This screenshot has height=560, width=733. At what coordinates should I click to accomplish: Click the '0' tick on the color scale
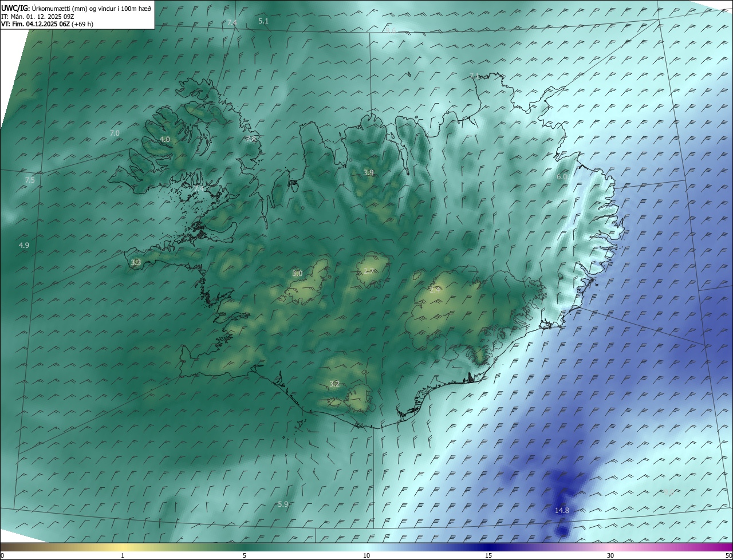tap(2, 555)
